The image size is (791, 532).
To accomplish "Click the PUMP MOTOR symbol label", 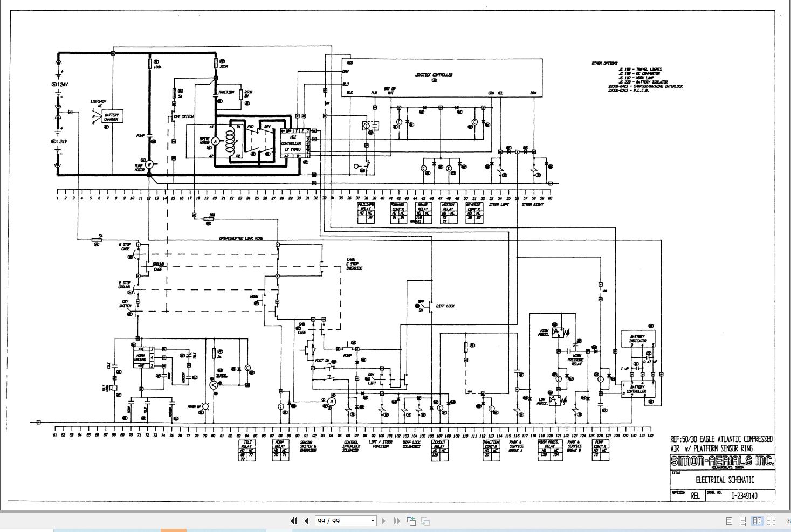I will (140, 168).
